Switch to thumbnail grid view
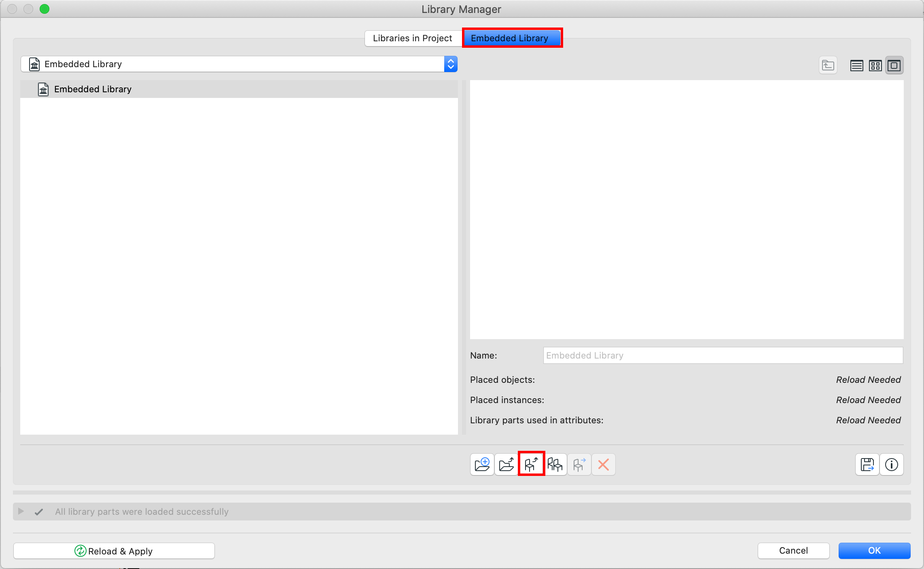 click(x=875, y=65)
